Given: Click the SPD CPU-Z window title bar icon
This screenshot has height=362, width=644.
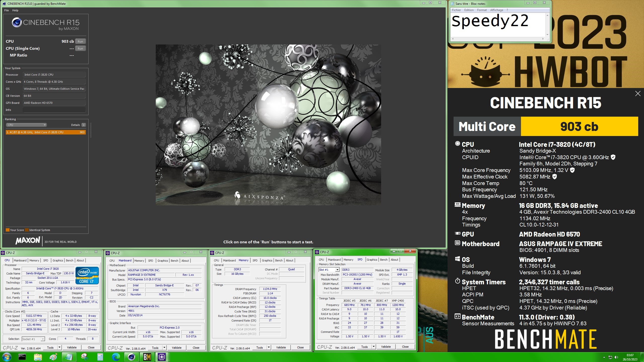Looking at the screenshot, I should pos(317,252).
